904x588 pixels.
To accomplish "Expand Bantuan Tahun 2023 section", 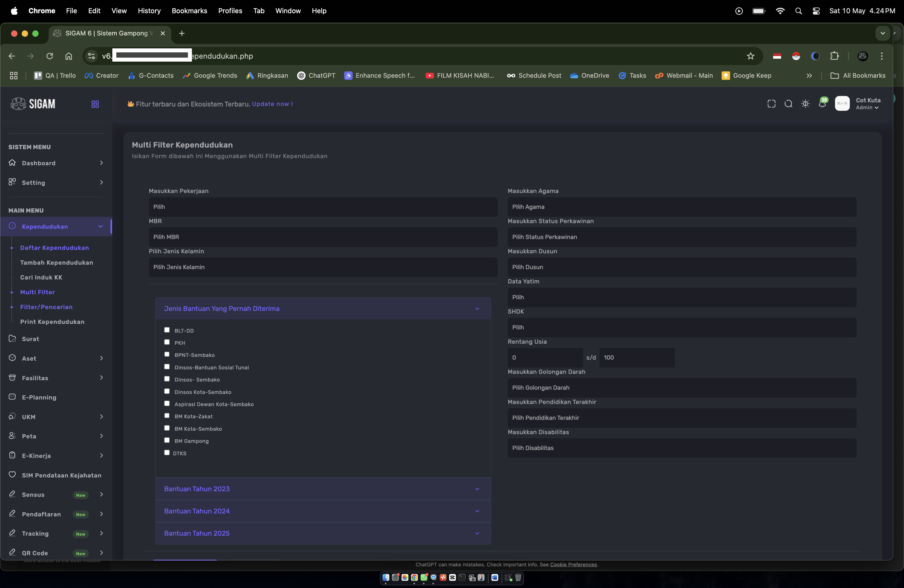I will click(x=323, y=489).
